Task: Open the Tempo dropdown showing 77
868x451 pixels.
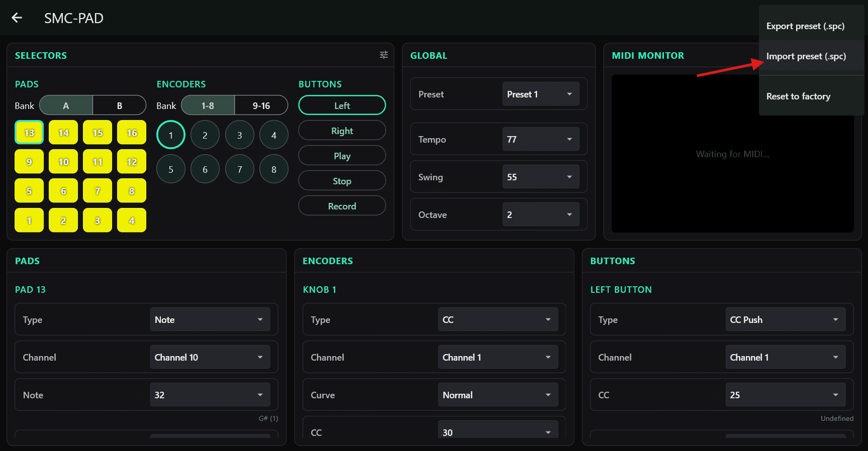Action: coord(541,139)
